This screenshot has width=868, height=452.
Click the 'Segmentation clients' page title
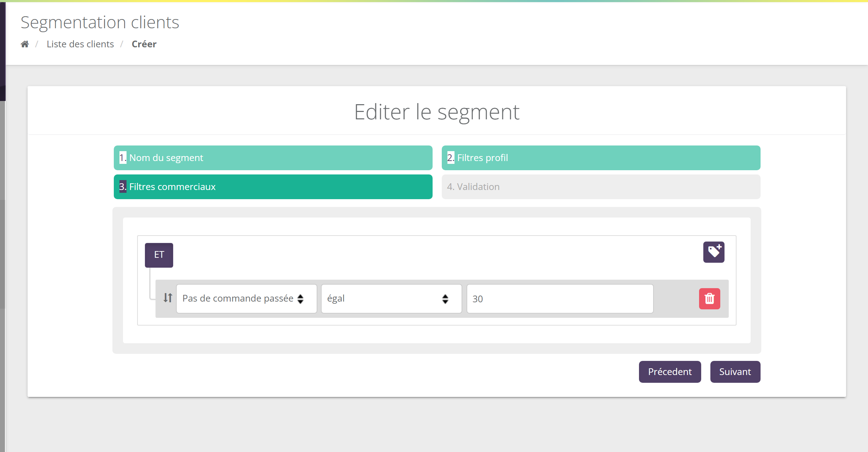[100, 23]
